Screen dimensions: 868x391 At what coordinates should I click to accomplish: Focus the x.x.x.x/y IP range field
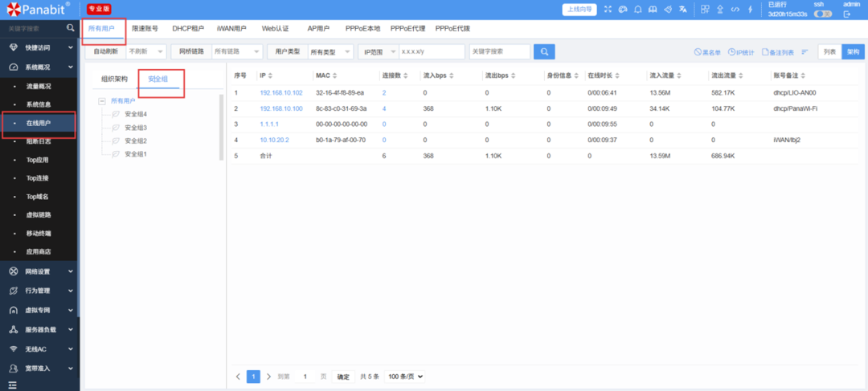coord(432,51)
